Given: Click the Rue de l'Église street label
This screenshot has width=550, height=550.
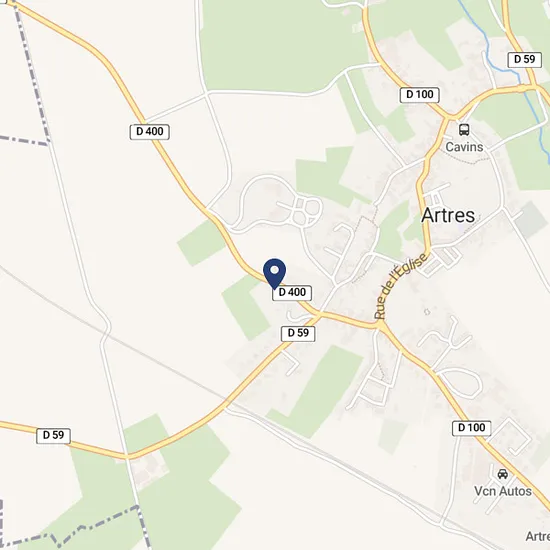Looking at the screenshot, I should [x=401, y=286].
